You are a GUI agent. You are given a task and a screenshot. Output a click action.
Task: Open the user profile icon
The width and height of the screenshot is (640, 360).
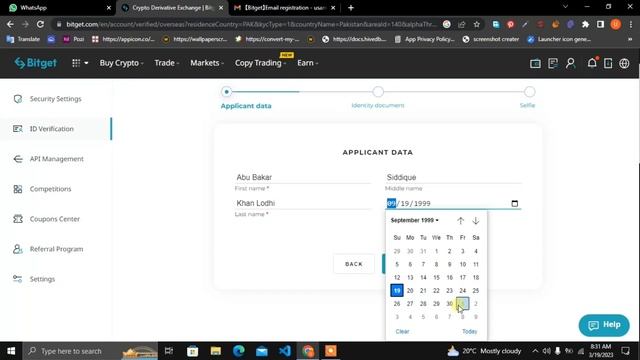[570, 63]
